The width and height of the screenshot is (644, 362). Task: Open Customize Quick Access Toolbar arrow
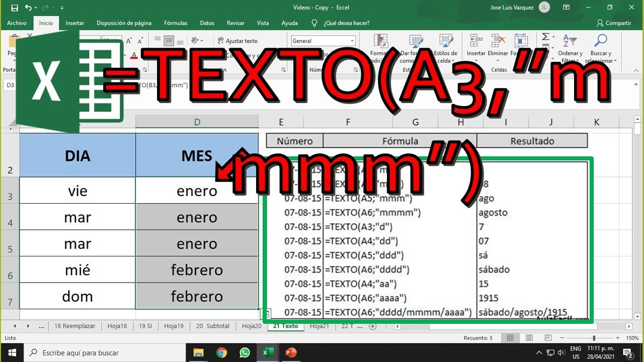(62, 8)
